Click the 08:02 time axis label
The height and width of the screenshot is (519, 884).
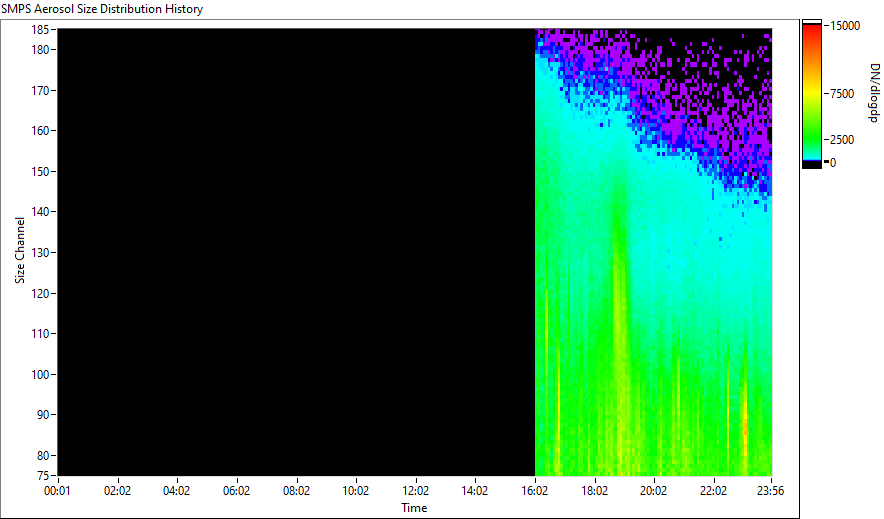point(296,491)
